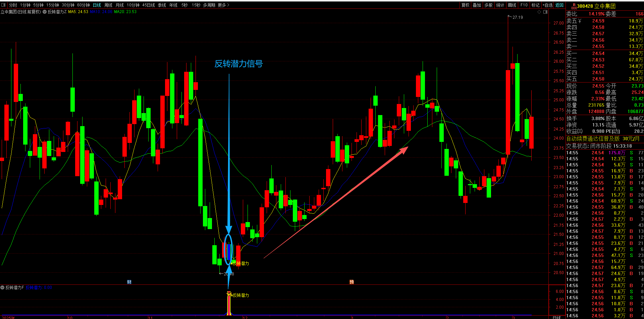Viewport: 644px width, 319px height.
Task: Click the 财 financial marker on chart
Action: [x=129, y=282]
